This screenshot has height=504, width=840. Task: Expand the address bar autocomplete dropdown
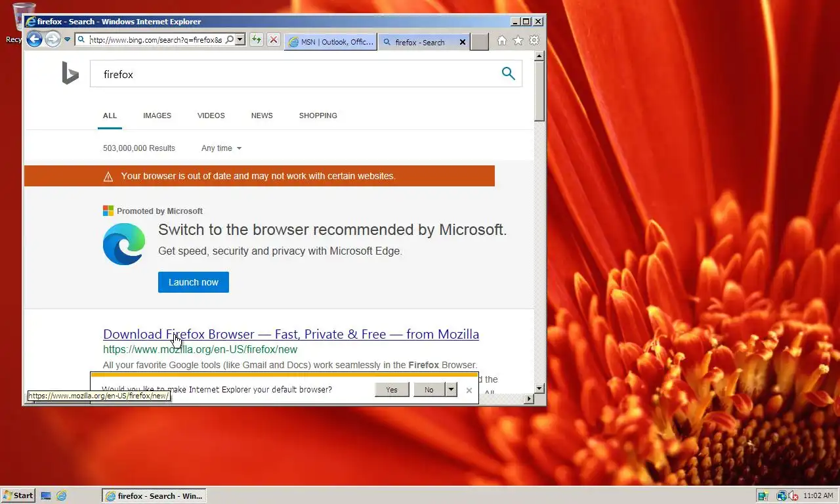tap(240, 40)
